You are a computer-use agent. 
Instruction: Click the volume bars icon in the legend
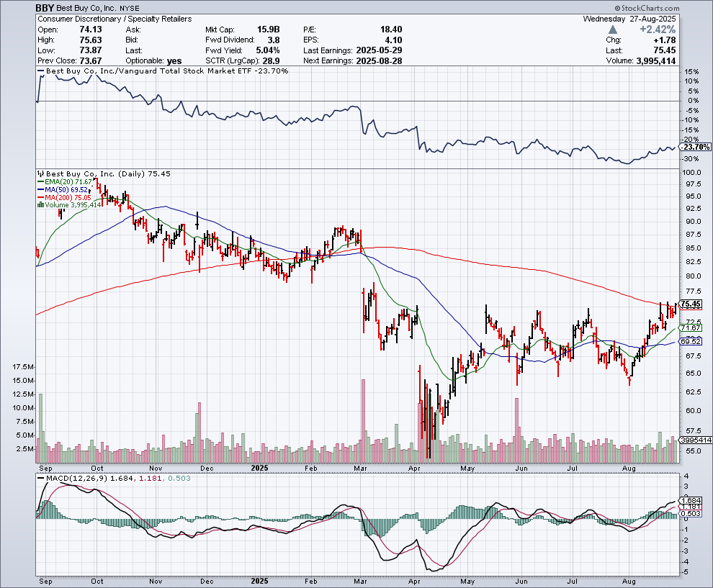pos(40,205)
